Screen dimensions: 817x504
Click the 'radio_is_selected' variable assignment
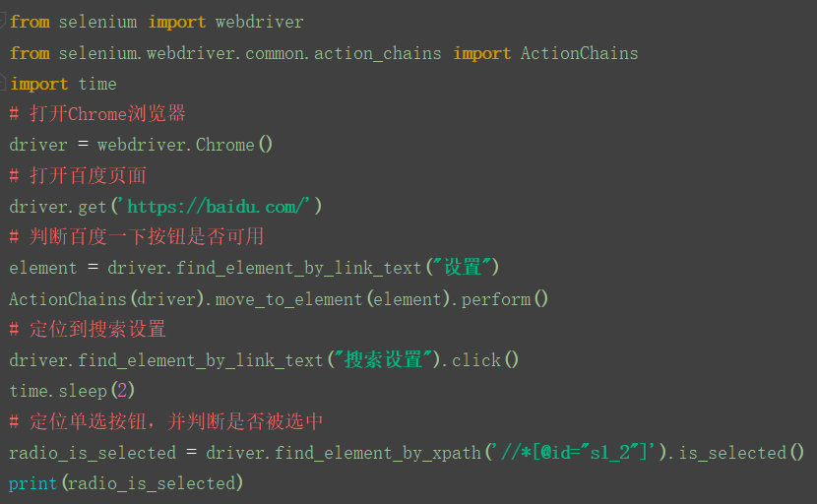tap(93, 453)
